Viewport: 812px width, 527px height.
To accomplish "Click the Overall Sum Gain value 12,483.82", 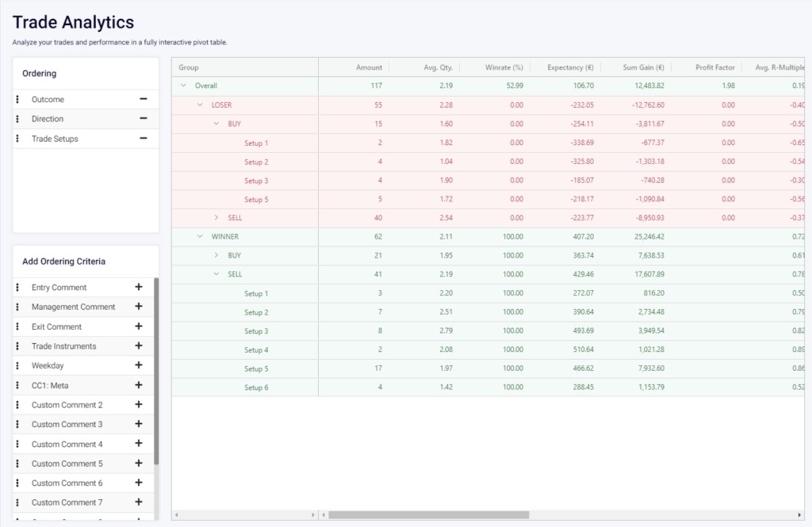I will coord(649,86).
